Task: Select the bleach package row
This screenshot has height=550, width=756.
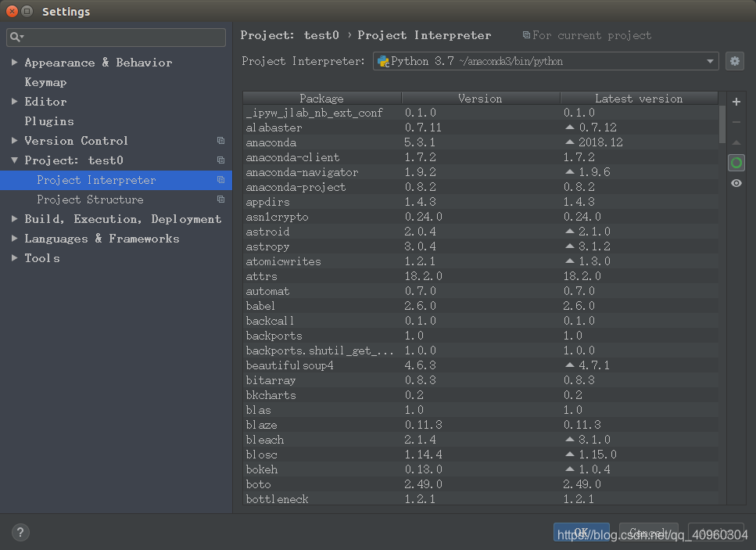Action: pos(481,440)
